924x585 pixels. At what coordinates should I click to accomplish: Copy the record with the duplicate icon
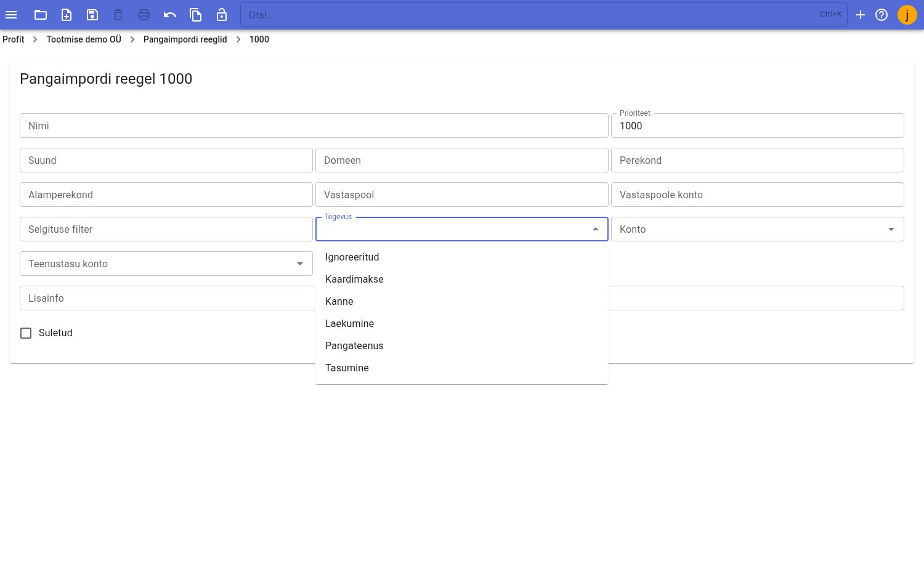196,15
